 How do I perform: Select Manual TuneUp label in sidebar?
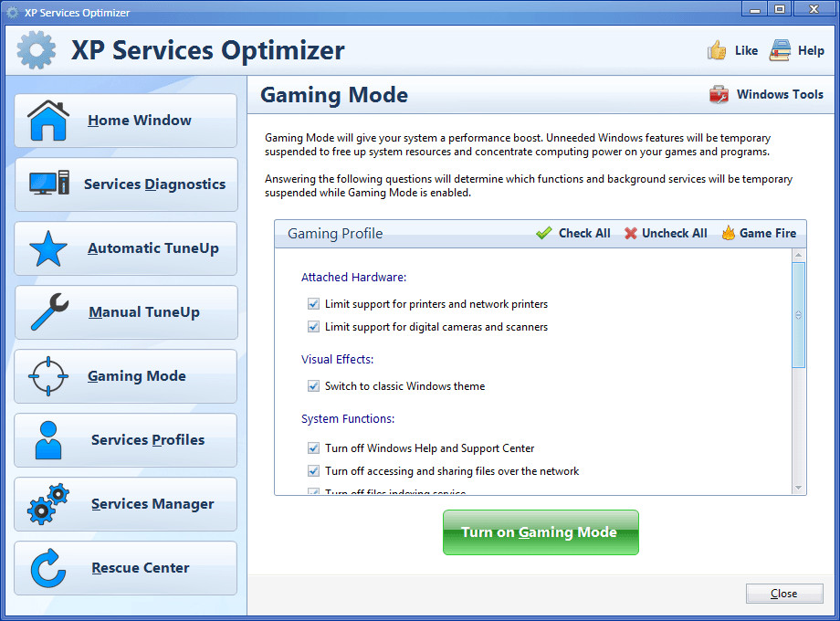click(144, 312)
